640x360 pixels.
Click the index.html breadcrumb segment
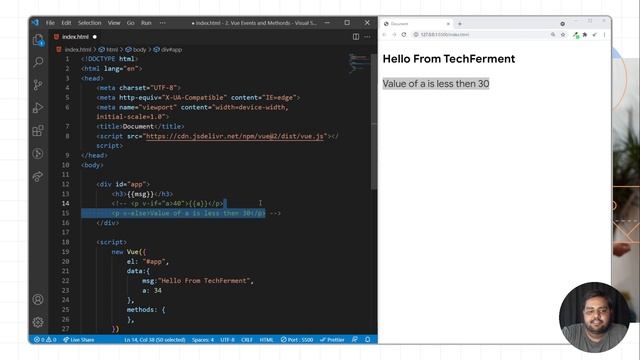click(x=74, y=49)
